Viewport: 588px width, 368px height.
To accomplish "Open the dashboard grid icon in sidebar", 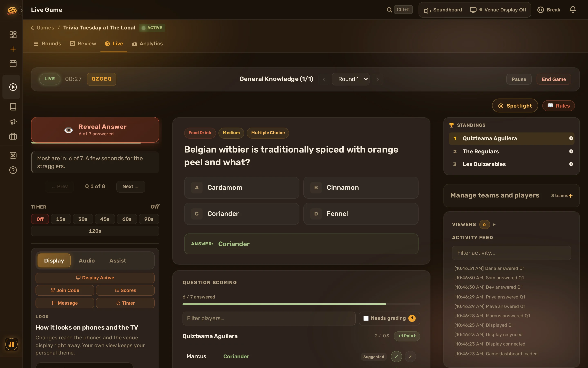I will pos(13,35).
